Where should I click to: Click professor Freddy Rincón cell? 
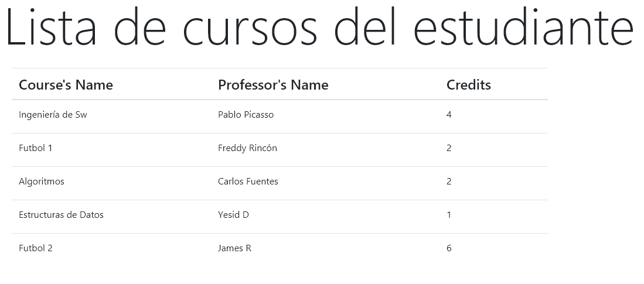247,148
